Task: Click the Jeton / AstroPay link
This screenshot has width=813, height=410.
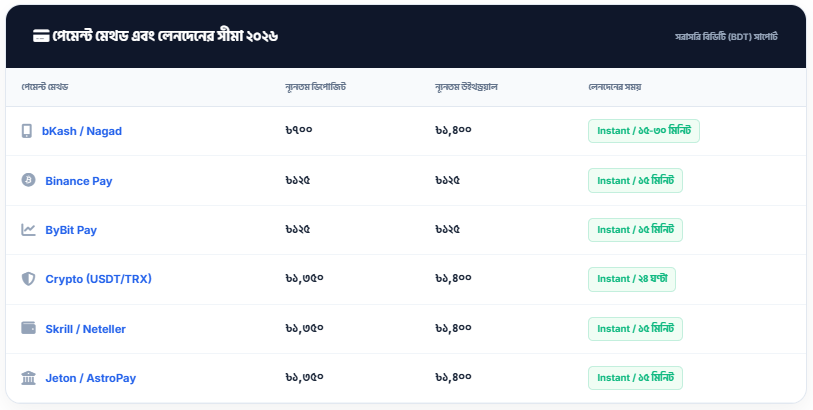Action: click(91, 378)
